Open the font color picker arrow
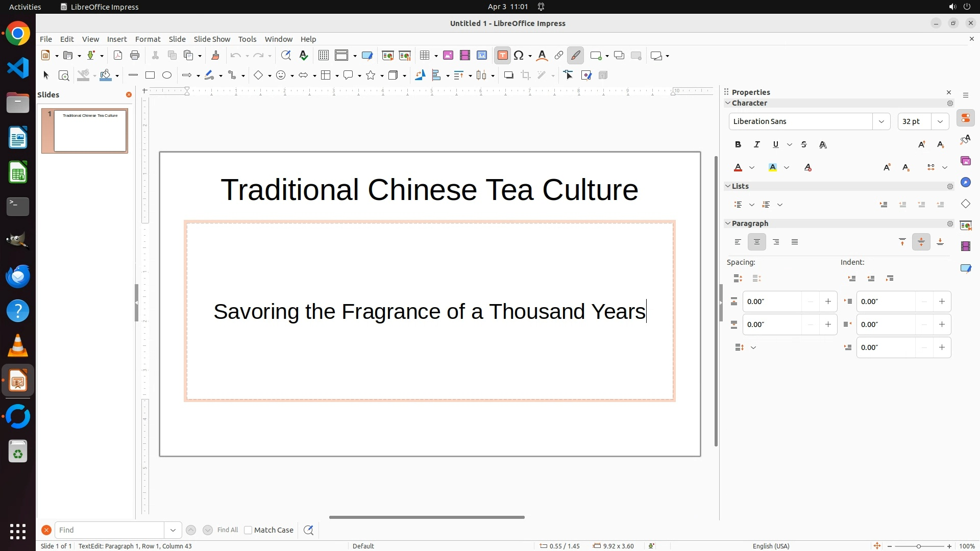 click(752, 168)
